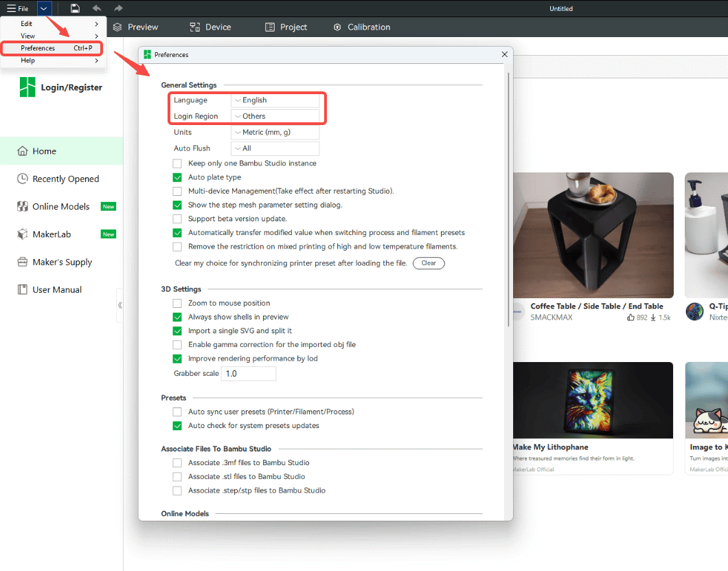Viewport: 728px width, 571px height.
Task: Open Recently Opened clock icon
Action: 23,179
